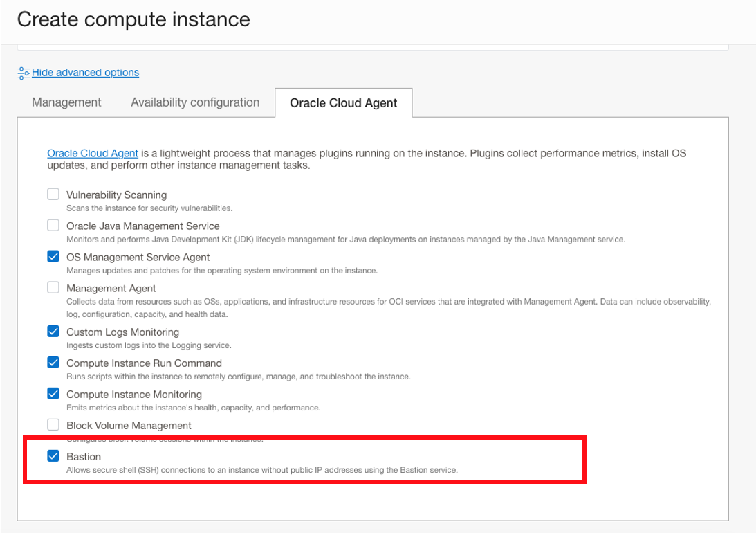The width and height of the screenshot is (756, 533).
Task: Click the Block Volume Management label
Action: coord(129,426)
